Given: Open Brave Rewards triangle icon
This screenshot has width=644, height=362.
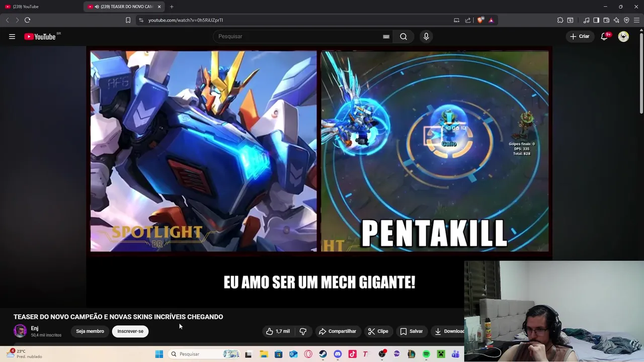Looking at the screenshot, I should point(491,20).
